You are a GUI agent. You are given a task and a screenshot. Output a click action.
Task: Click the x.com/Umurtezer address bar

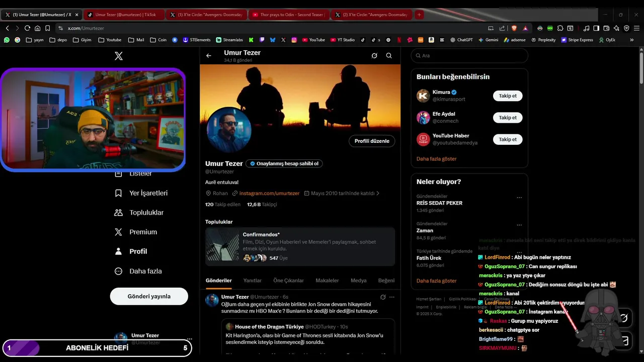(272, 28)
